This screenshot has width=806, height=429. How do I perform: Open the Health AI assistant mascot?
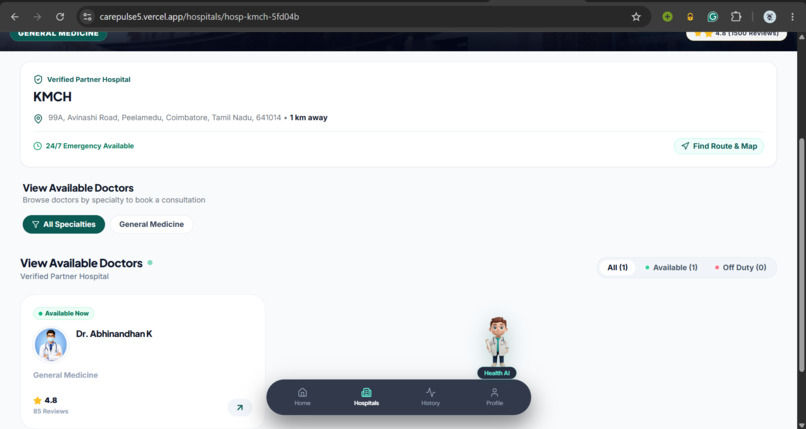coord(497,341)
